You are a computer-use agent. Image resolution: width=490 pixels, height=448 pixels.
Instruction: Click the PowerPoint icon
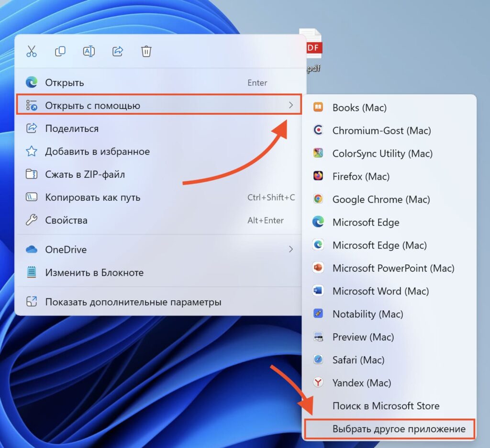(318, 268)
